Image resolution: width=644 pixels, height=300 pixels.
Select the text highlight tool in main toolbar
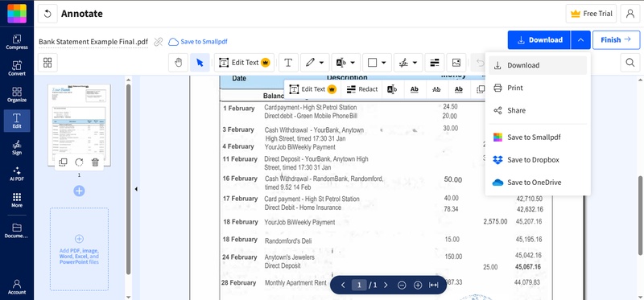[x=341, y=63]
